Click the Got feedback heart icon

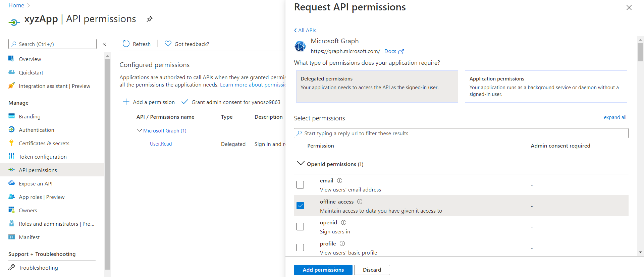tap(168, 44)
